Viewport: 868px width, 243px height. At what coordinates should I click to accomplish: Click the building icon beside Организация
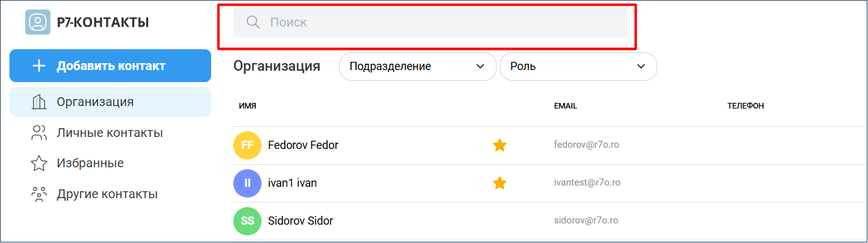click(39, 102)
